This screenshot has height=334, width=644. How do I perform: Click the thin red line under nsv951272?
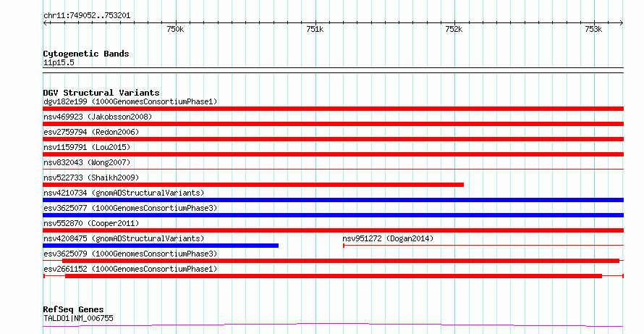click(x=483, y=246)
